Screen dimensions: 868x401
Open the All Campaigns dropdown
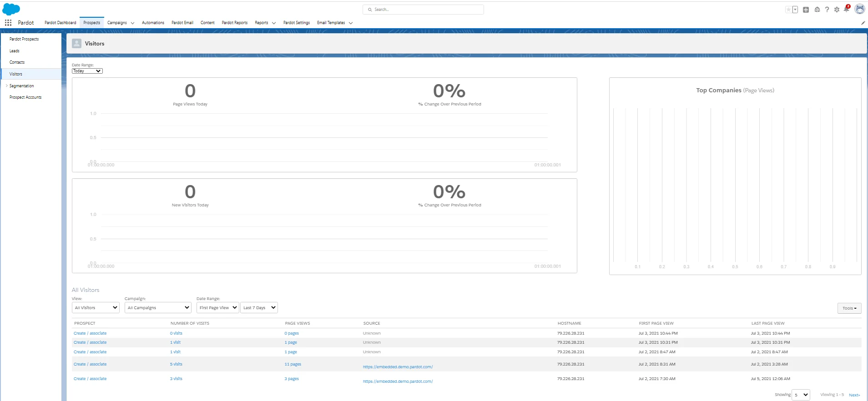click(158, 308)
